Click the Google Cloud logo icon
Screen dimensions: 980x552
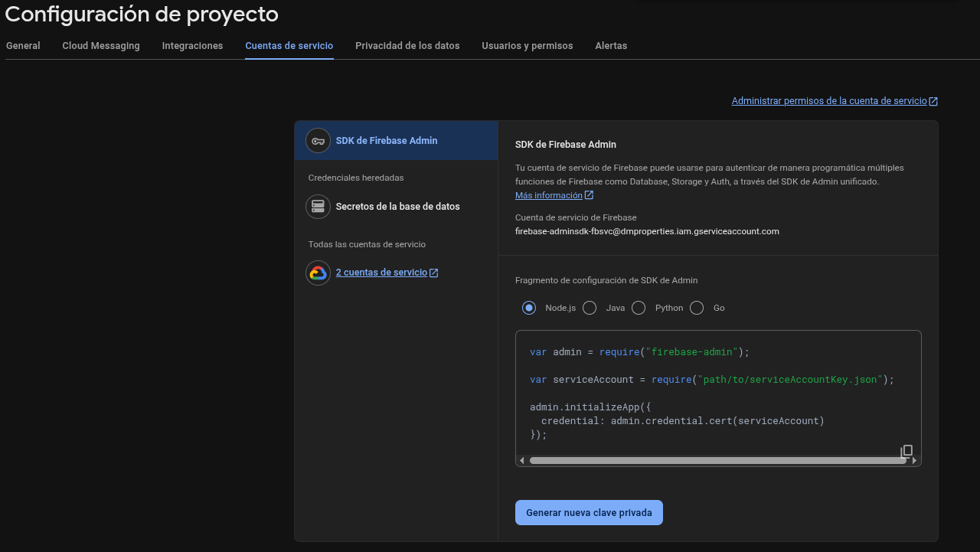(318, 273)
